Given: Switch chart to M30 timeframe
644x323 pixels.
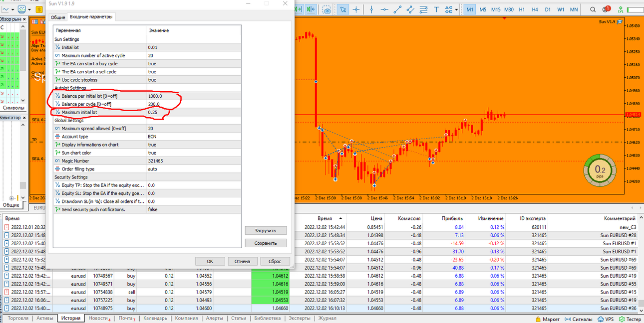Looking at the screenshot, I should tap(509, 9).
